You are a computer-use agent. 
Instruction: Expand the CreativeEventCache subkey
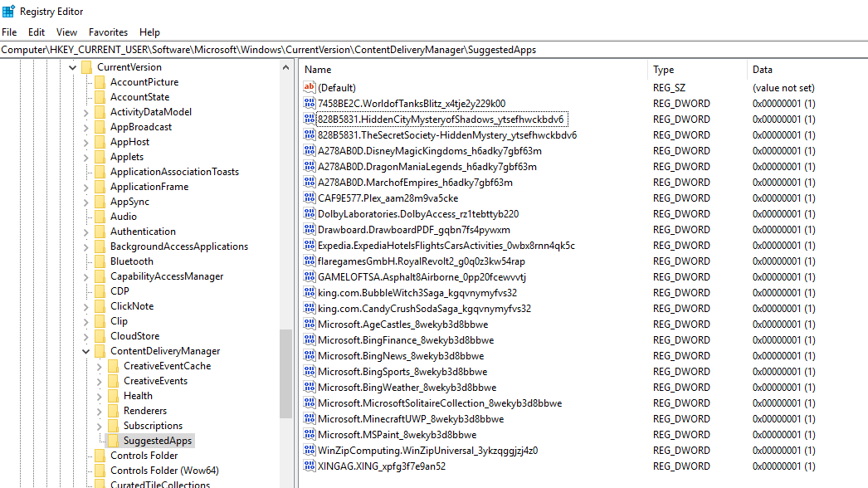[99, 366]
